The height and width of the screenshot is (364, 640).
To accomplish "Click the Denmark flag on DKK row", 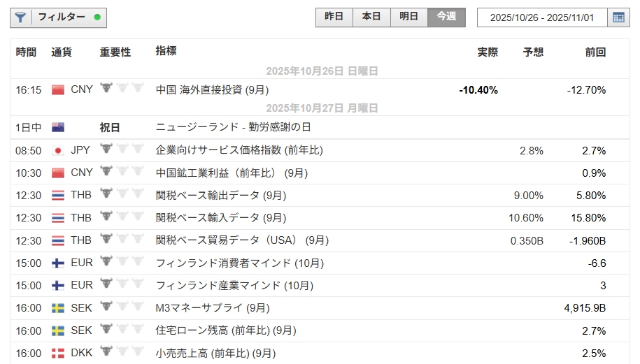I will 58,354.
